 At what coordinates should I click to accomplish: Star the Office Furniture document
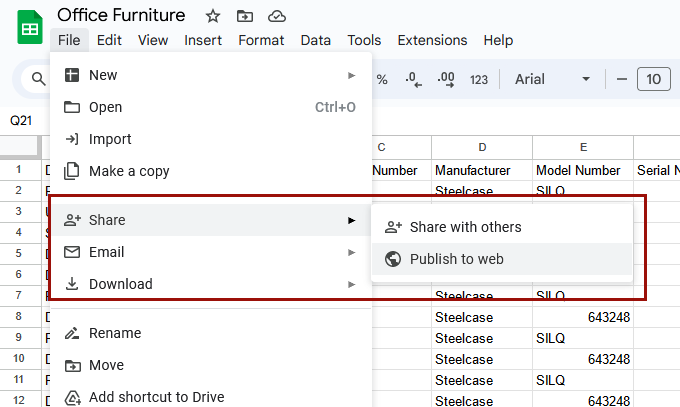213,16
